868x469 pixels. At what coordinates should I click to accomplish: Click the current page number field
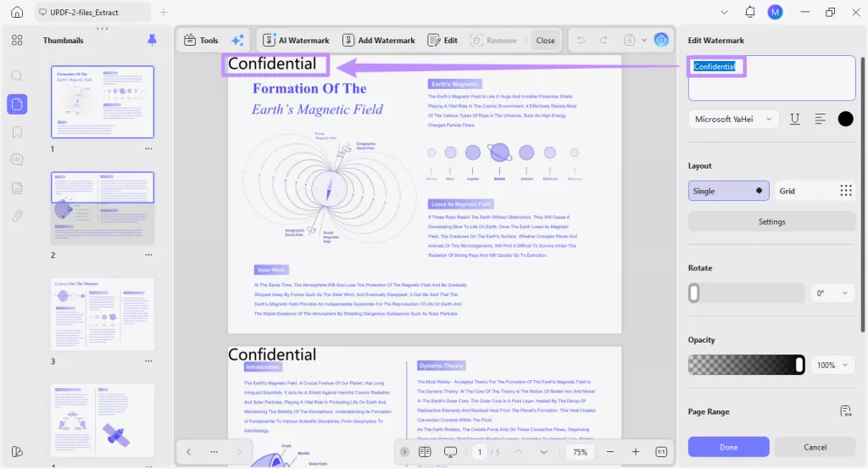[x=480, y=452]
